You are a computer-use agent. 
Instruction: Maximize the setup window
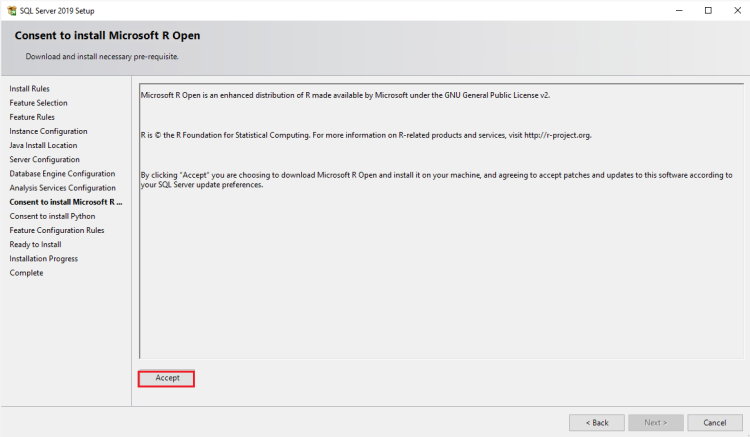(708, 11)
